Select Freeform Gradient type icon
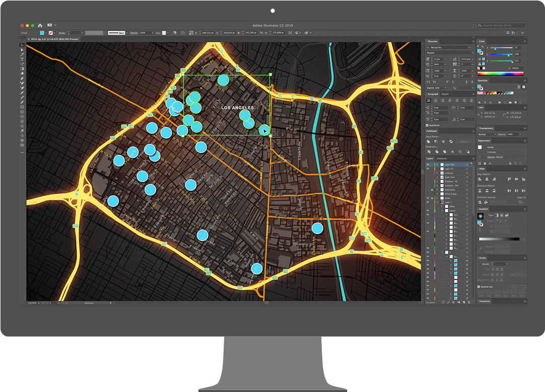Viewport: 545px width, 392px height. point(506,215)
